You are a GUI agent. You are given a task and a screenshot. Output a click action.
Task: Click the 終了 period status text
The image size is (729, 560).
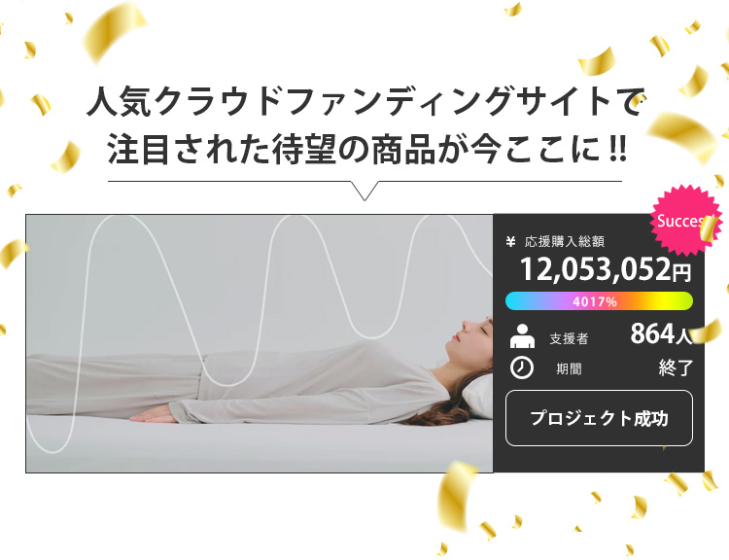pyautogui.click(x=676, y=367)
